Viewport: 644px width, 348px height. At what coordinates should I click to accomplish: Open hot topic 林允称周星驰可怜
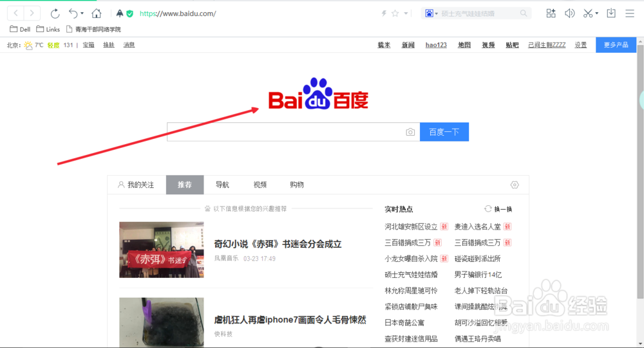tap(411, 291)
